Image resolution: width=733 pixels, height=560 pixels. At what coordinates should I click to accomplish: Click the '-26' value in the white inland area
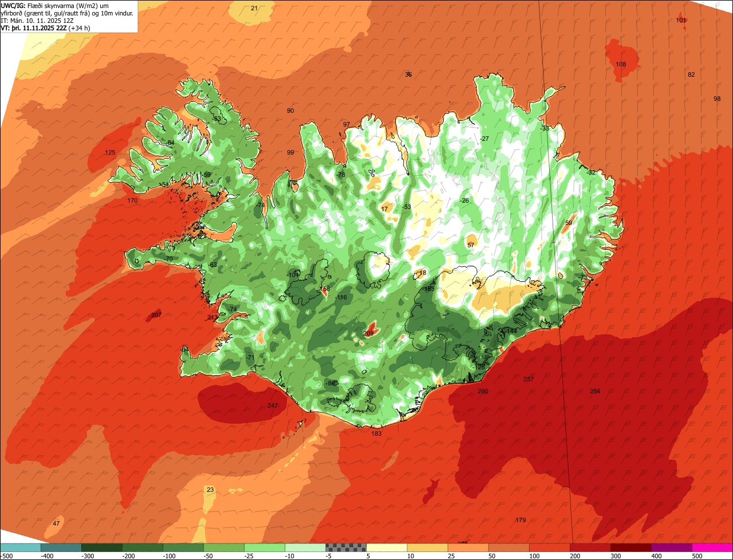(464, 200)
